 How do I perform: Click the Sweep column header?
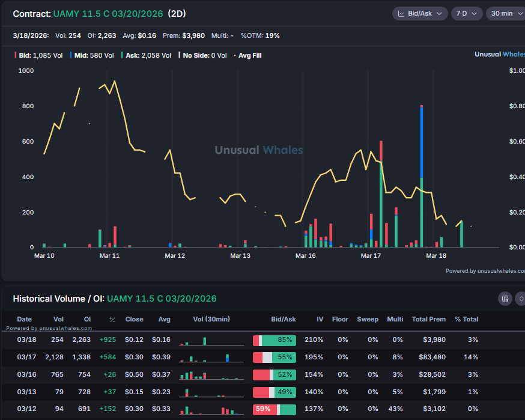tap(368, 319)
